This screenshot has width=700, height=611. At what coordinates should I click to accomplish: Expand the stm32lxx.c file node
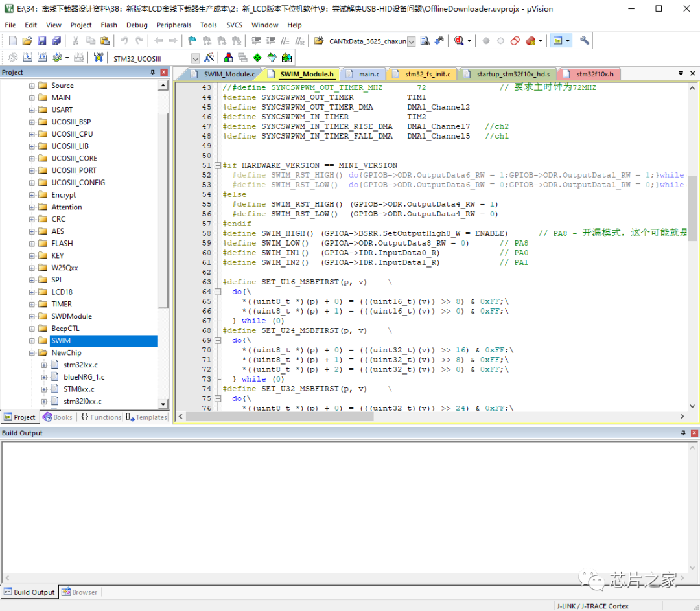[44, 365]
